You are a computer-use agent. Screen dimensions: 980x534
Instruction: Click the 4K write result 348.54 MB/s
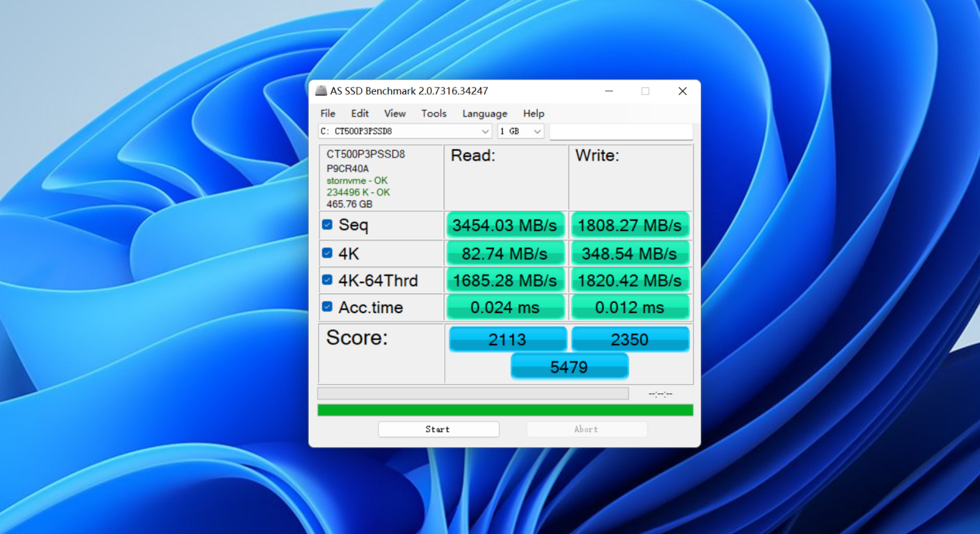click(630, 253)
